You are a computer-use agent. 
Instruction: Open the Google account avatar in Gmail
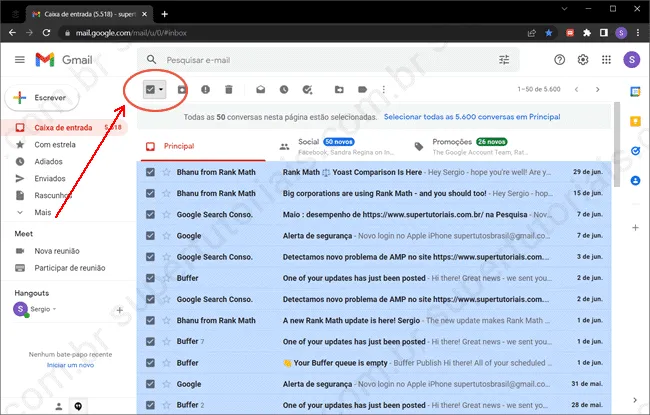[631, 60]
